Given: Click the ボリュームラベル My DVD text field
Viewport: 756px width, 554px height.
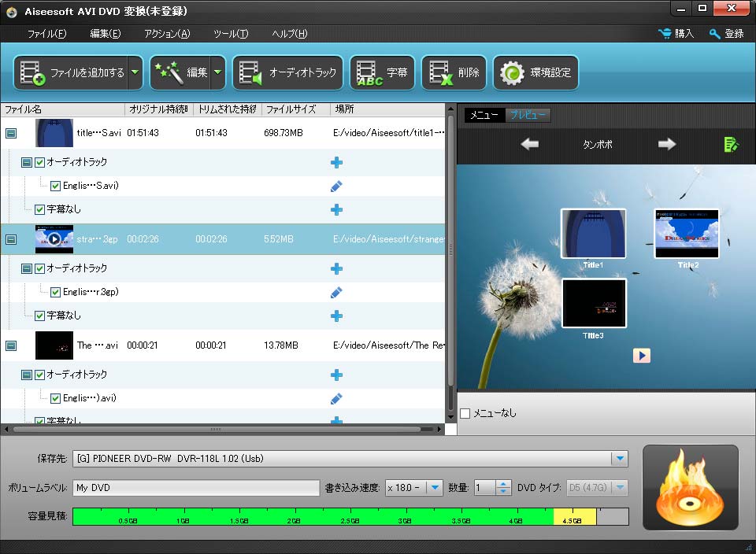Looking at the screenshot, I should [x=197, y=488].
